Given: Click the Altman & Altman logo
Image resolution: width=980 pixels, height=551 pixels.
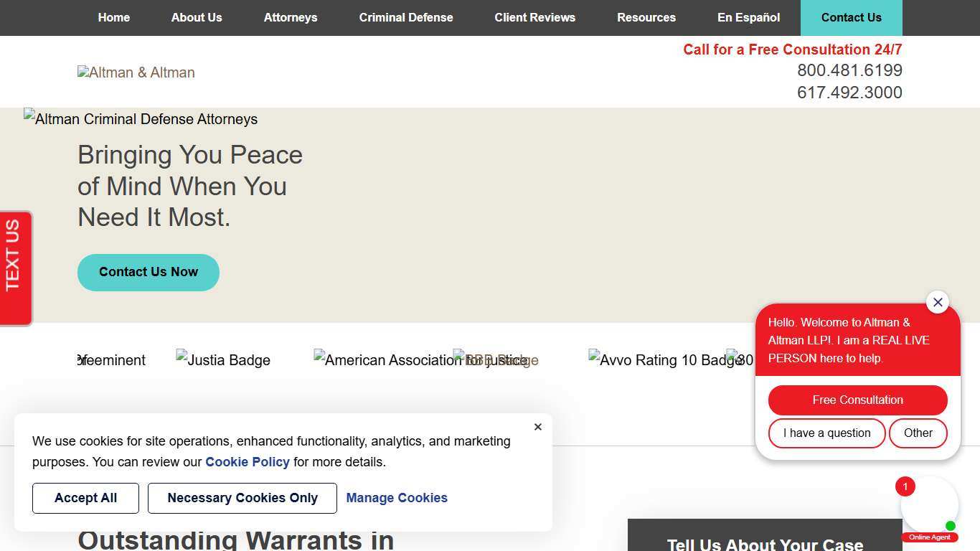Looking at the screenshot, I should (x=136, y=72).
